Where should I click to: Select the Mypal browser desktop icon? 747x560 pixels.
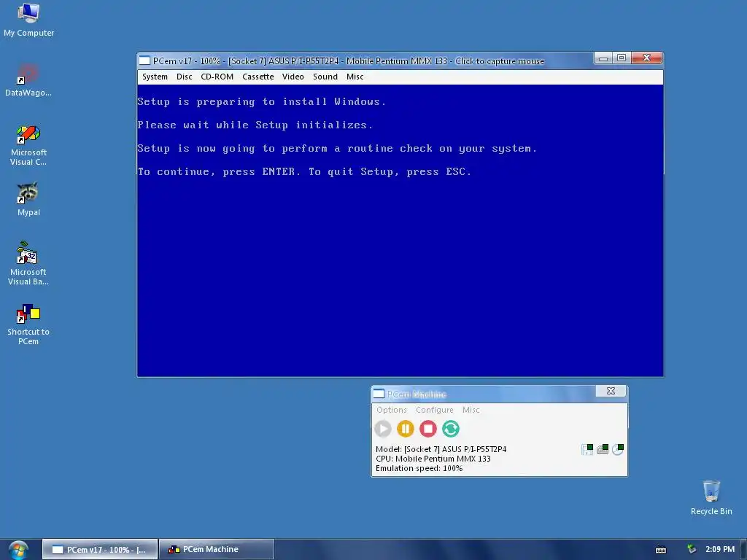pos(28,200)
